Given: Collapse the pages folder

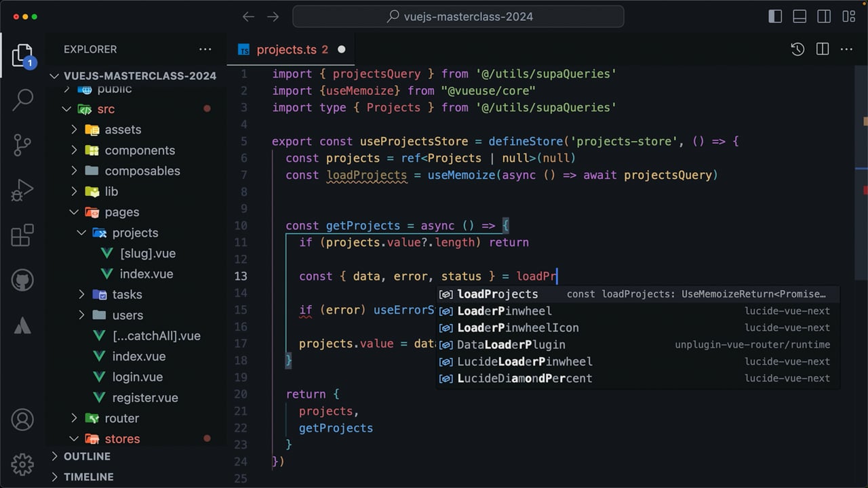Looking at the screenshot, I should [x=136, y=212].
